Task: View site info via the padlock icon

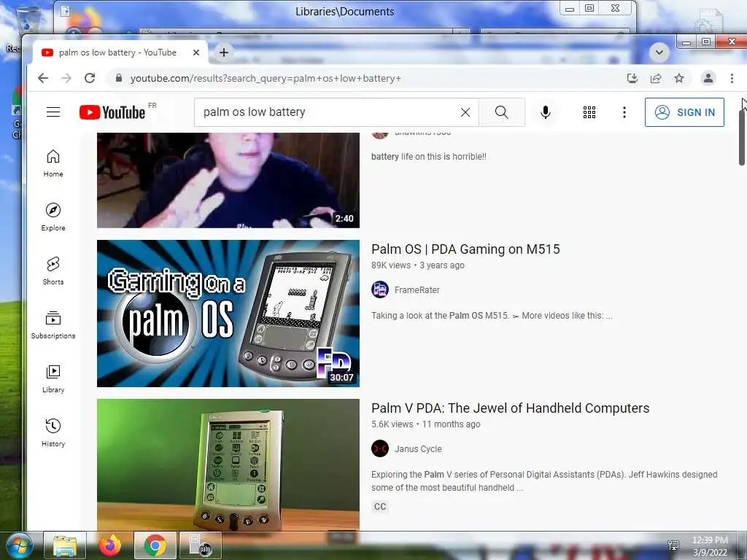Action: [x=119, y=78]
